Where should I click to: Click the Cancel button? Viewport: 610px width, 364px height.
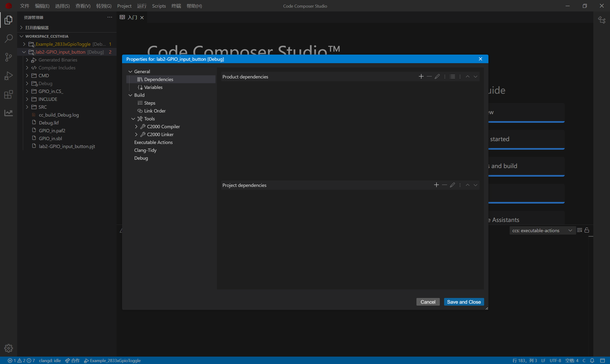pyautogui.click(x=428, y=302)
